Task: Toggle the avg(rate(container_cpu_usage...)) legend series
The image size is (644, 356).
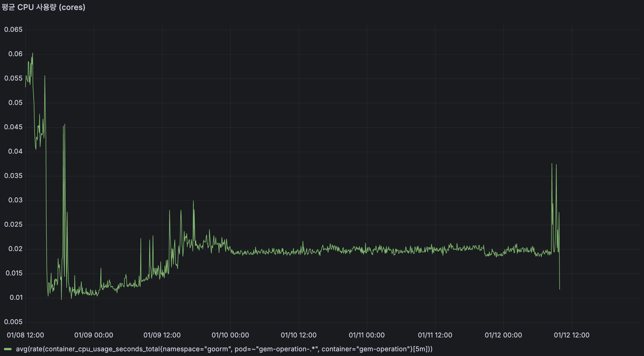Action: [224, 349]
